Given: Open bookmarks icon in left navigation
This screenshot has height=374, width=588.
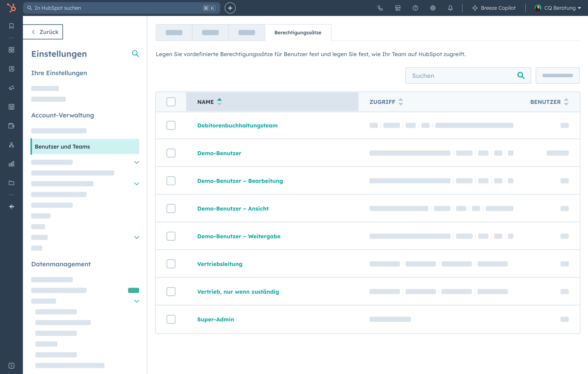Looking at the screenshot, I should (x=11, y=26).
